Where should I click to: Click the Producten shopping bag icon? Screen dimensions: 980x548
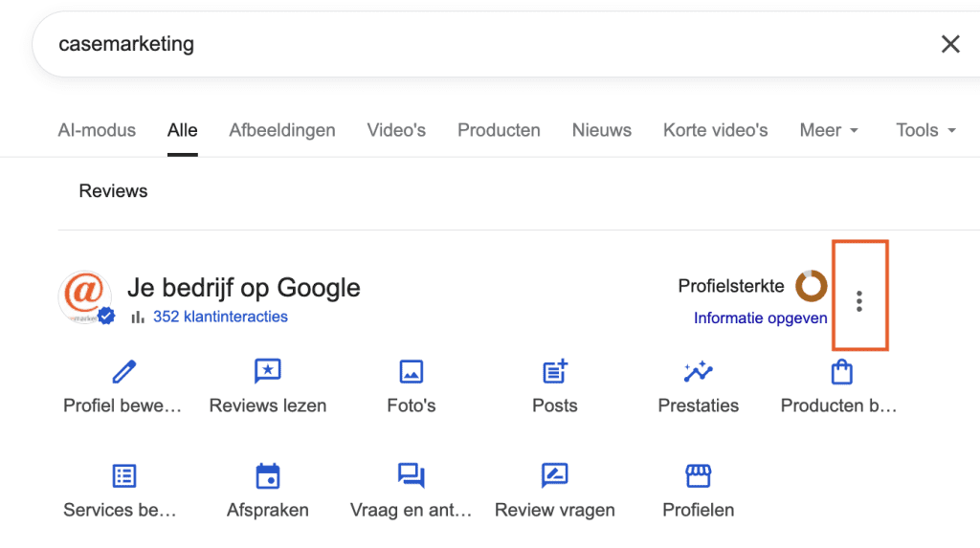click(x=842, y=372)
